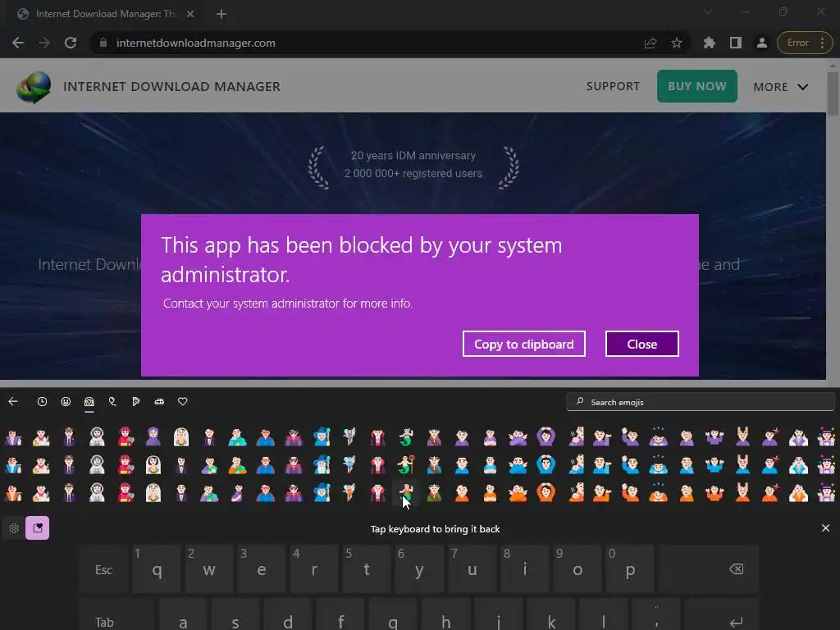Insert the merman holding trident emoji
Screen dimensions: 840x630
pos(406,464)
